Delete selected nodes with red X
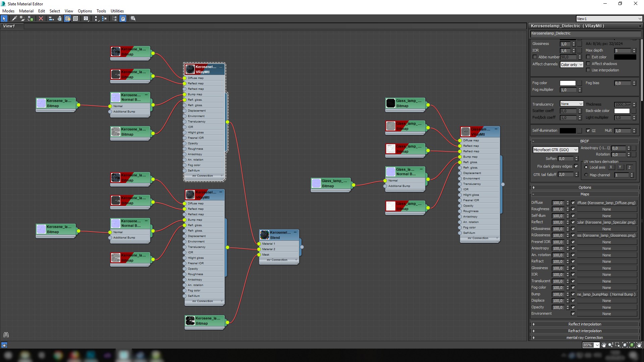The width and height of the screenshot is (644, 362). pos(41,19)
